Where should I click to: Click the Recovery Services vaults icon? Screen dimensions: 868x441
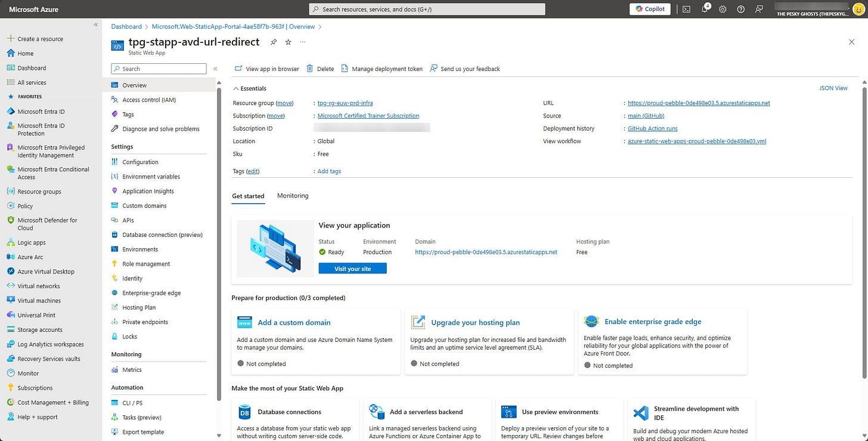coord(10,359)
